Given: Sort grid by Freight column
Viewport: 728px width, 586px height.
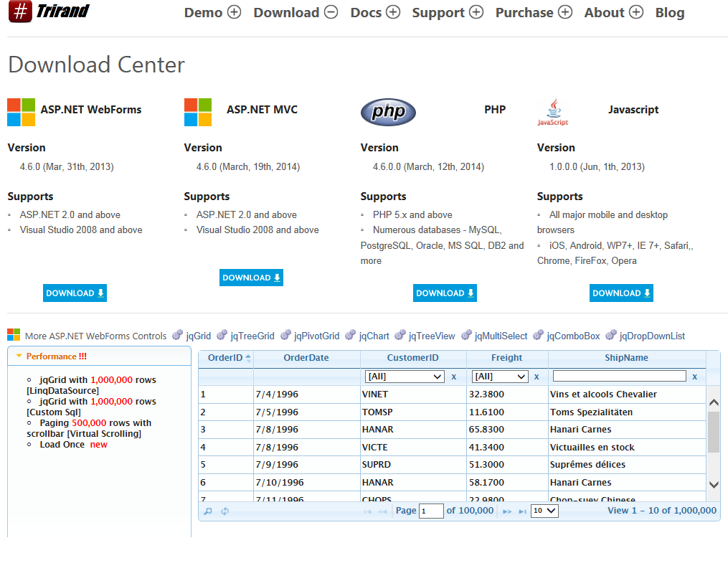Looking at the screenshot, I should click(507, 357).
